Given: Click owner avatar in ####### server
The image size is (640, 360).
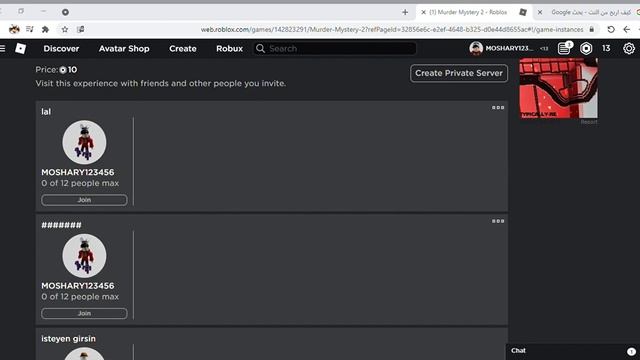Looking at the screenshot, I should point(84,256).
